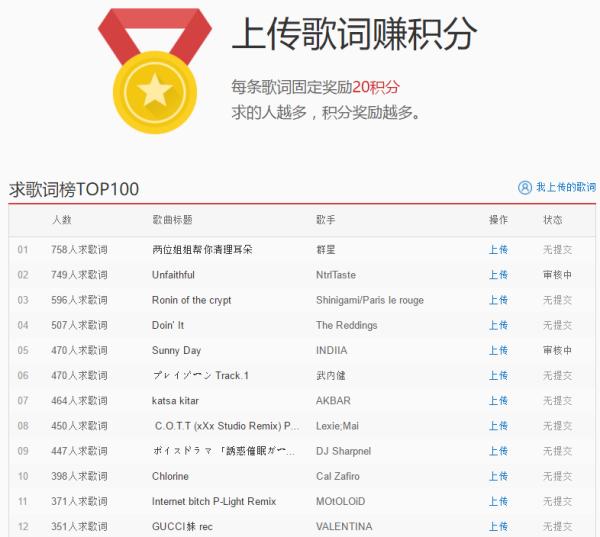The image size is (600, 537).
Task: Click the 596人求歌词 request count
Action: click(79, 300)
